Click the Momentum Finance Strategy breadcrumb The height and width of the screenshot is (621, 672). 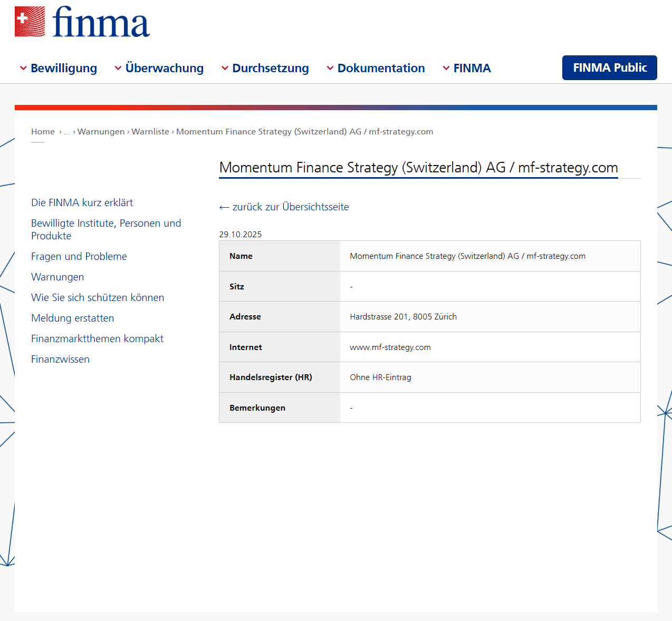click(305, 132)
